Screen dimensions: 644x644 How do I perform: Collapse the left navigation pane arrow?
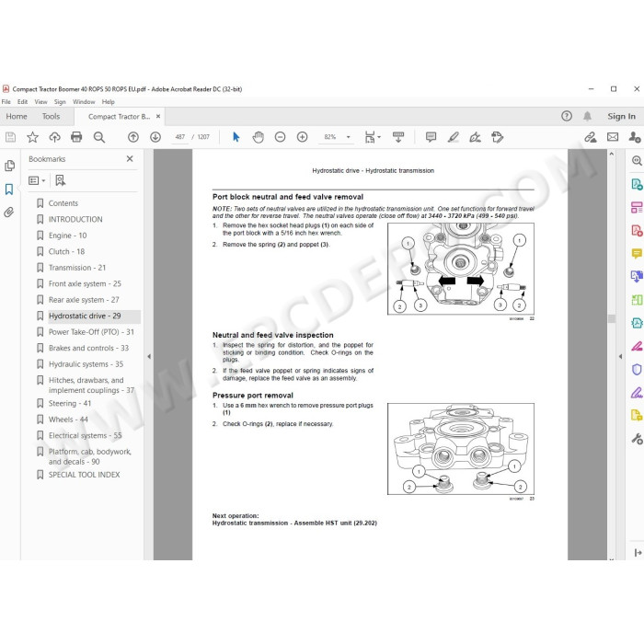click(149, 357)
